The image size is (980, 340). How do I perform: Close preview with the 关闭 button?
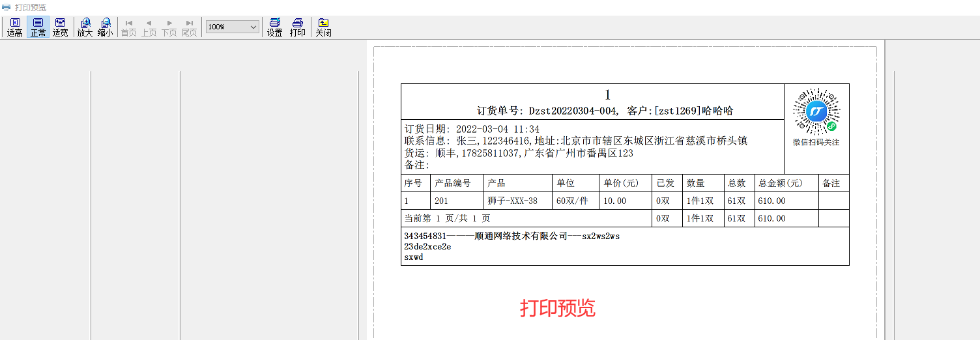click(x=323, y=27)
